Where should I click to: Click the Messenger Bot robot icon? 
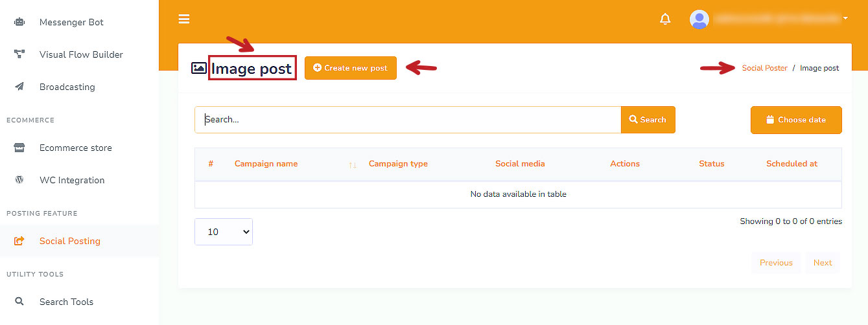(19, 22)
